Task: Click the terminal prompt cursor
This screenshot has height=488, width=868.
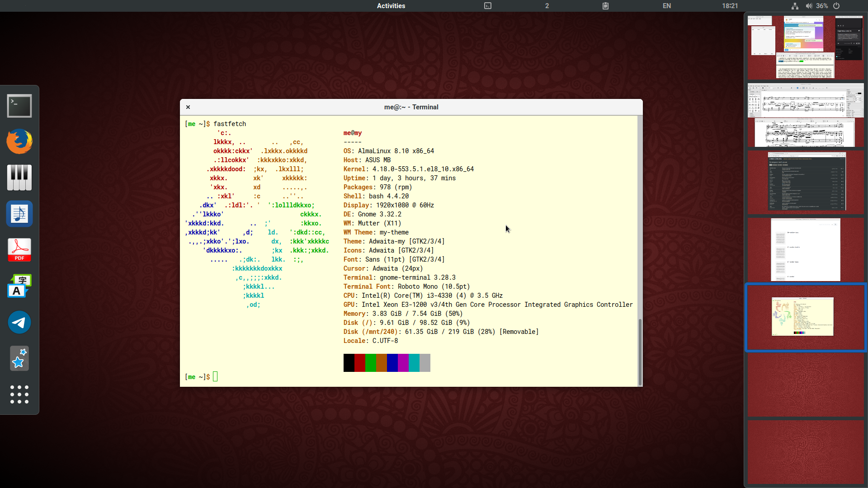Action: pos(215,376)
